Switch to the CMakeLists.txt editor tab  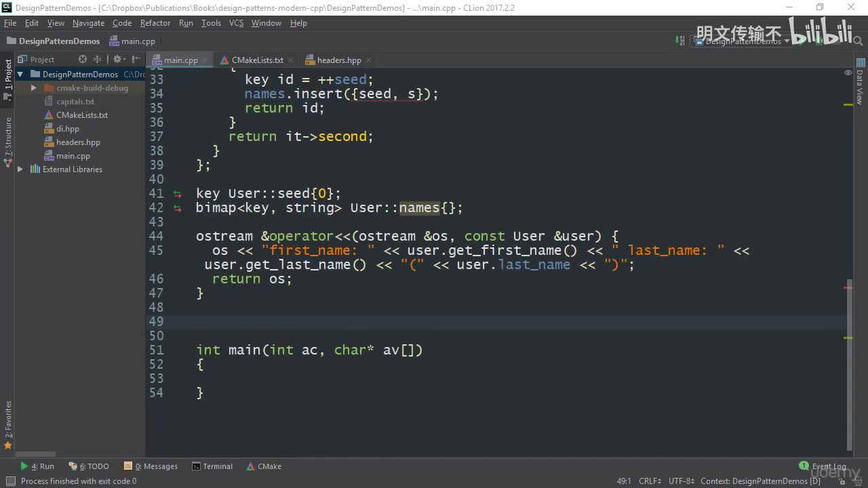tap(256, 60)
